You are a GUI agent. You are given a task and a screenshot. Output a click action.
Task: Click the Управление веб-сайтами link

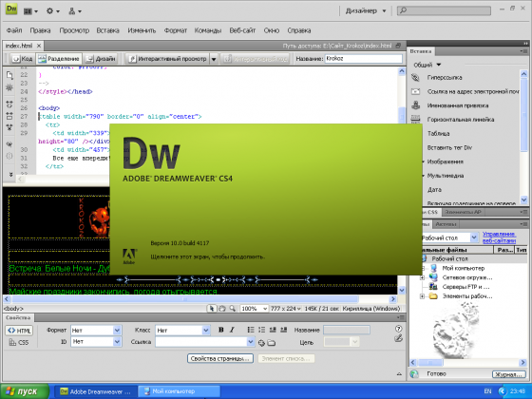click(499, 237)
